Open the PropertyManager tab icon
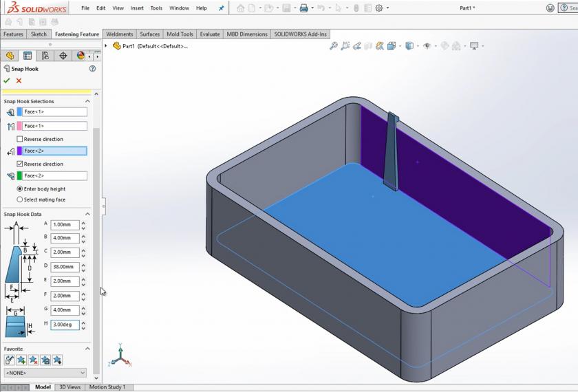578x392 pixels. 28,56
